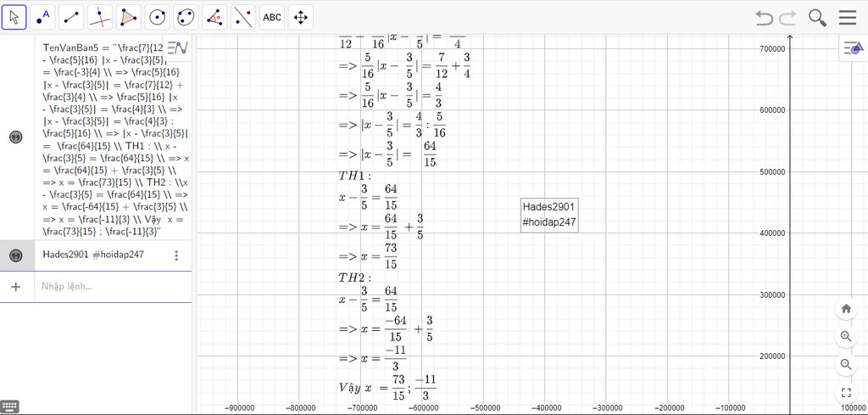
Task: Click the plus add-item button
Action: click(16, 287)
